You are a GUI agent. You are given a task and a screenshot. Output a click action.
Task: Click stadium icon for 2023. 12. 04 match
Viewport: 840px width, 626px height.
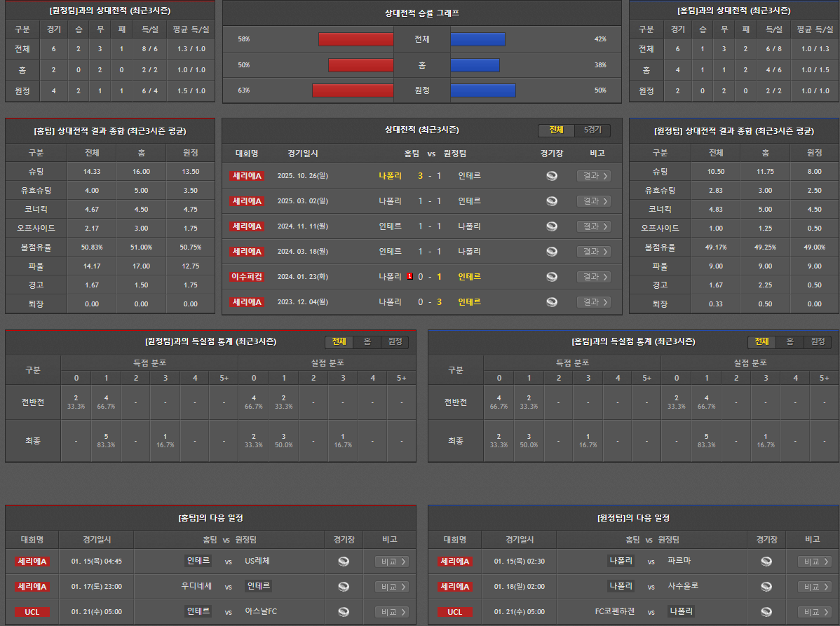click(552, 302)
